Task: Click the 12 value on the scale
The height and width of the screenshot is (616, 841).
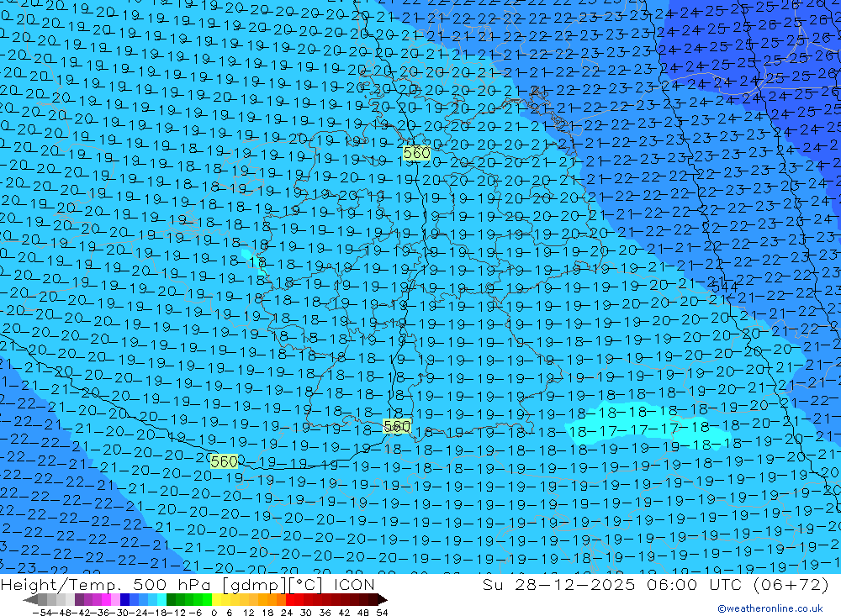Action: pyautogui.click(x=248, y=613)
